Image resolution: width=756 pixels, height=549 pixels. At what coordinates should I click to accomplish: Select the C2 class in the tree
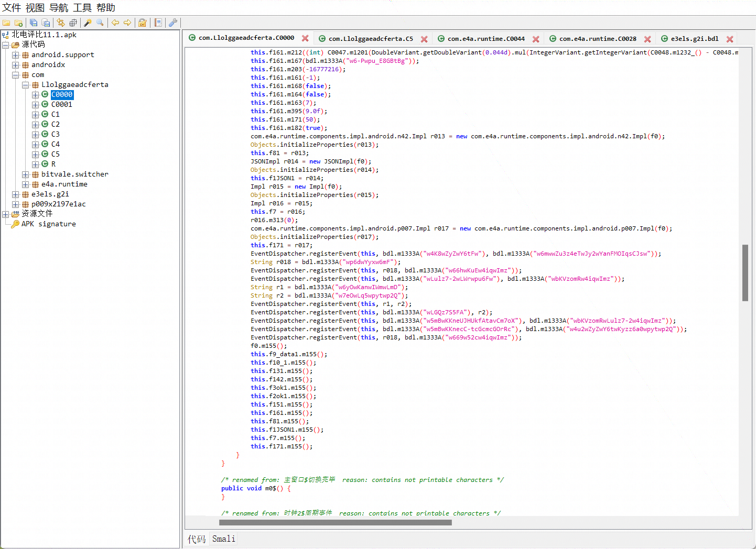(x=56, y=124)
